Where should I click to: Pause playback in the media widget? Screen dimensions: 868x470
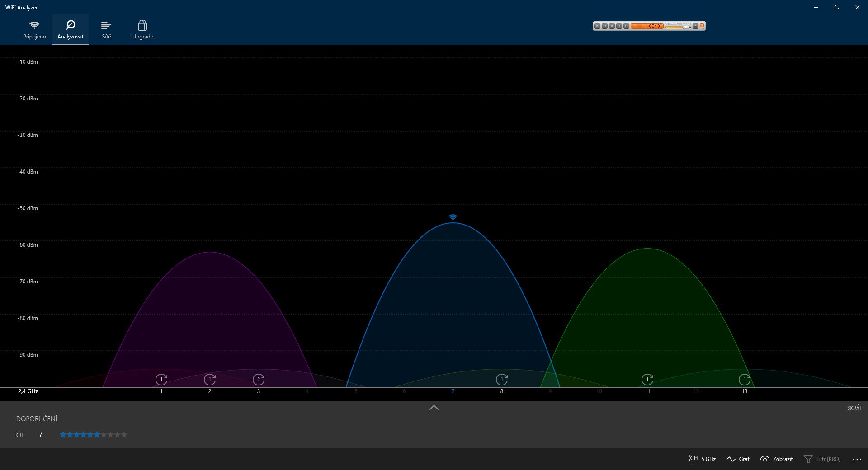(x=604, y=26)
